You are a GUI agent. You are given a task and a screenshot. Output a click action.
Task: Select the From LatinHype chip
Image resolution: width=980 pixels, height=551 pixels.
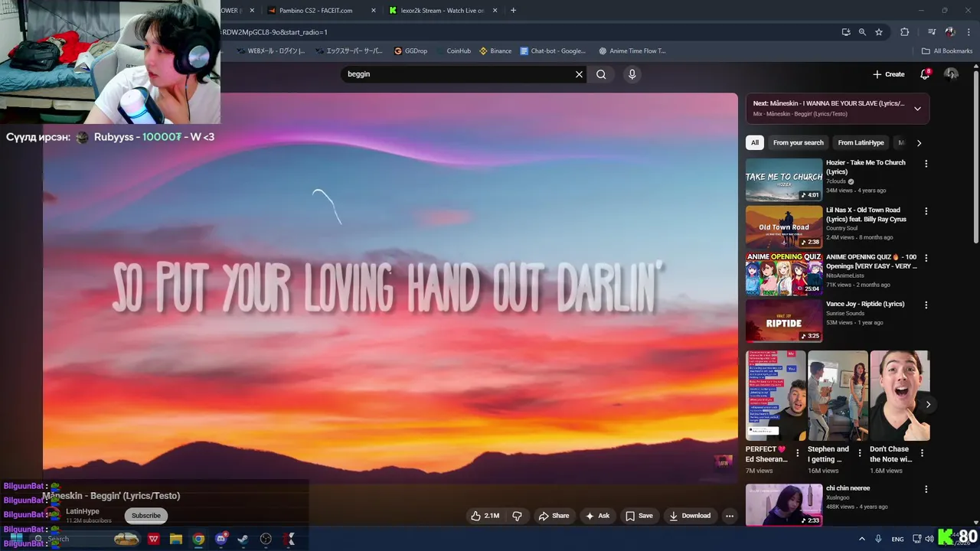pyautogui.click(x=861, y=142)
